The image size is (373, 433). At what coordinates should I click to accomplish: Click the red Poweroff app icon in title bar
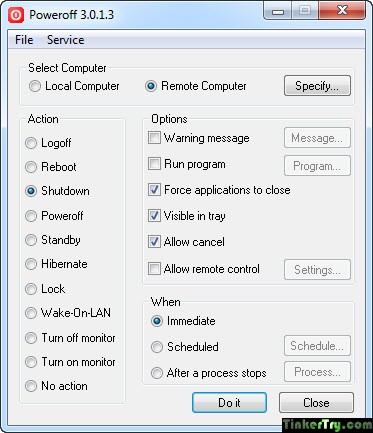[x=16, y=15]
